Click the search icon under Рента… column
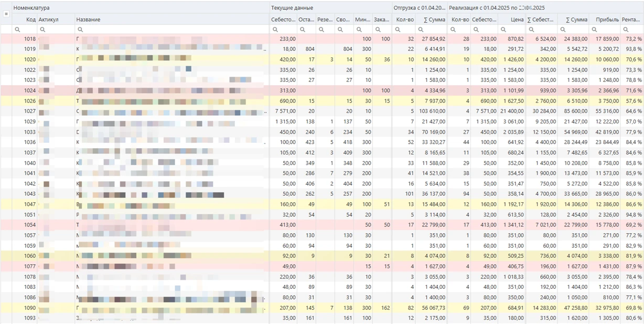The image size is (644, 324). [x=626, y=30]
